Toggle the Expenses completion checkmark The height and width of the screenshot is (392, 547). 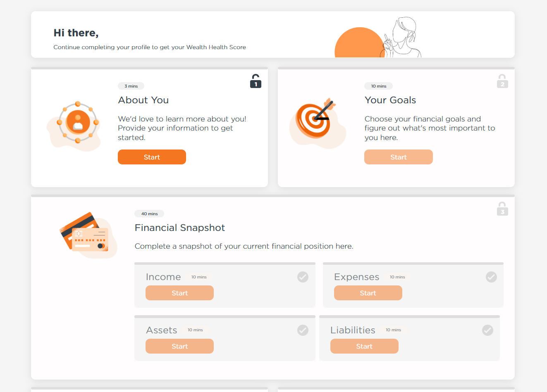pos(491,277)
